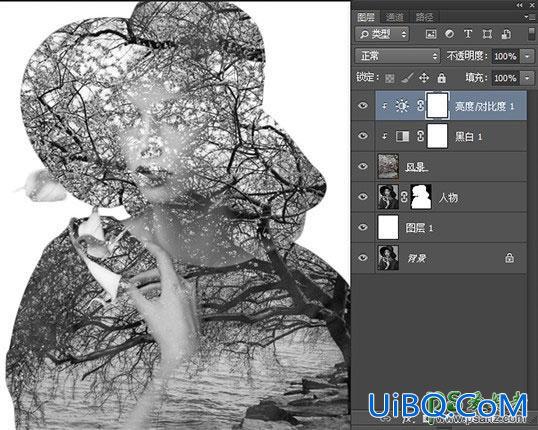
Task: Open the fill slider dropdown arrow
Action: click(x=527, y=78)
